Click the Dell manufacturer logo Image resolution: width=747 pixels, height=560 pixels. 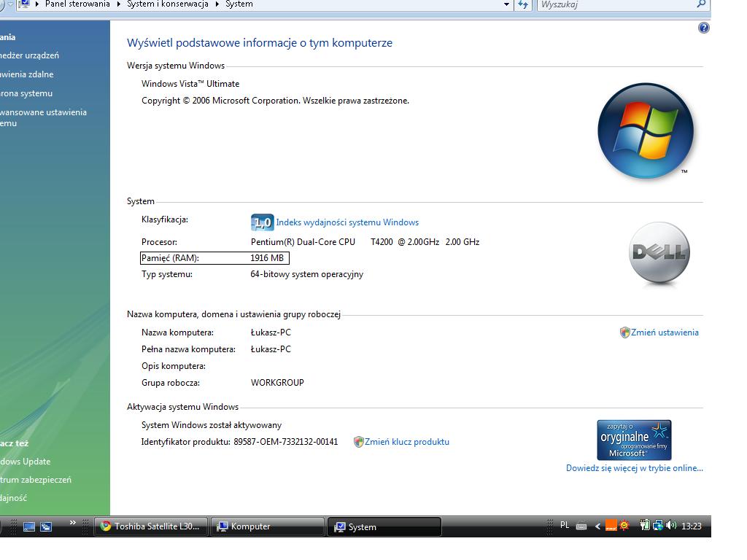pyautogui.click(x=659, y=254)
